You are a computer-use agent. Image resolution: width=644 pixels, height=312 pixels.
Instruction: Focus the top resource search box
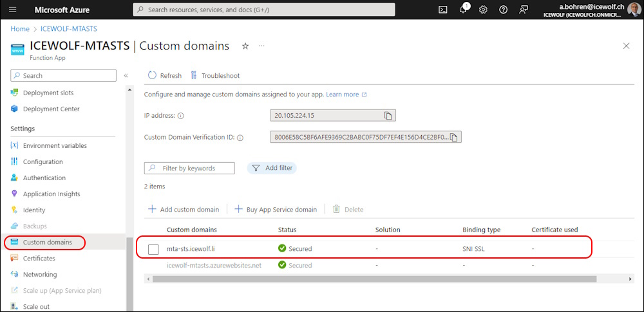(263, 10)
